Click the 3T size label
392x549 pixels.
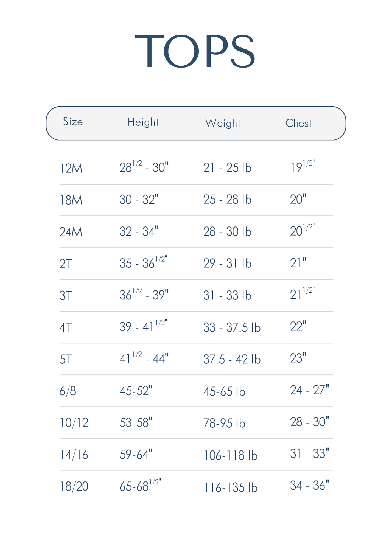point(65,296)
